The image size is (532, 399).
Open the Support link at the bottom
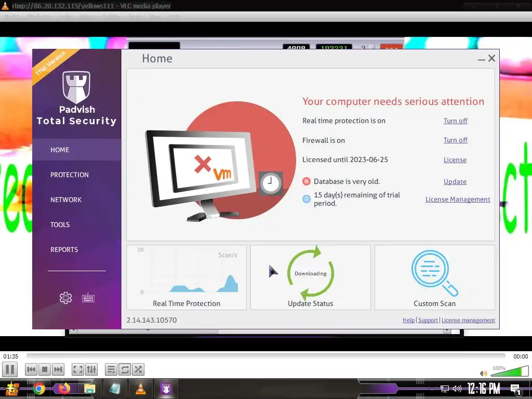coord(428,320)
